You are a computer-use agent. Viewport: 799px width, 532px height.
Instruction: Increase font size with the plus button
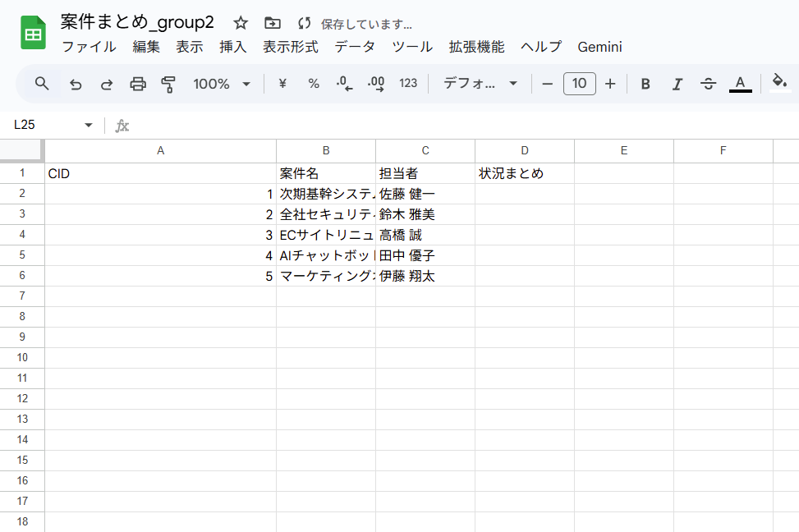click(610, 84)
